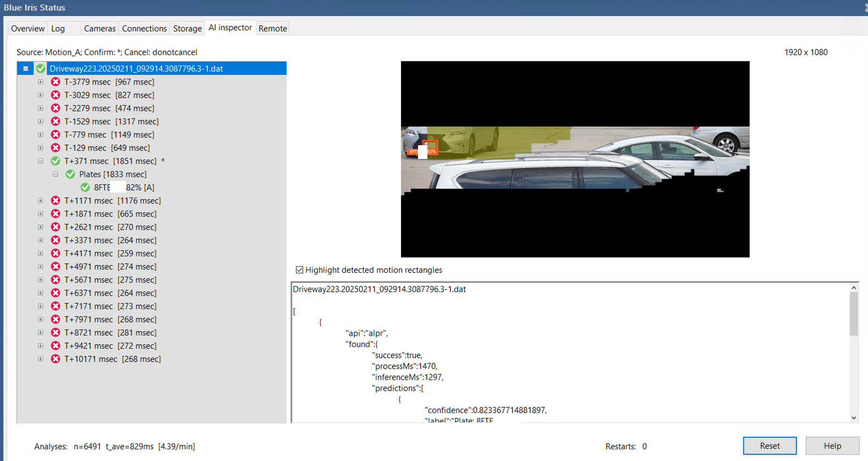This screenshot has height=461, width=868.
Task: Click the Source: Motion_A settings text
Action: [107, 52]
